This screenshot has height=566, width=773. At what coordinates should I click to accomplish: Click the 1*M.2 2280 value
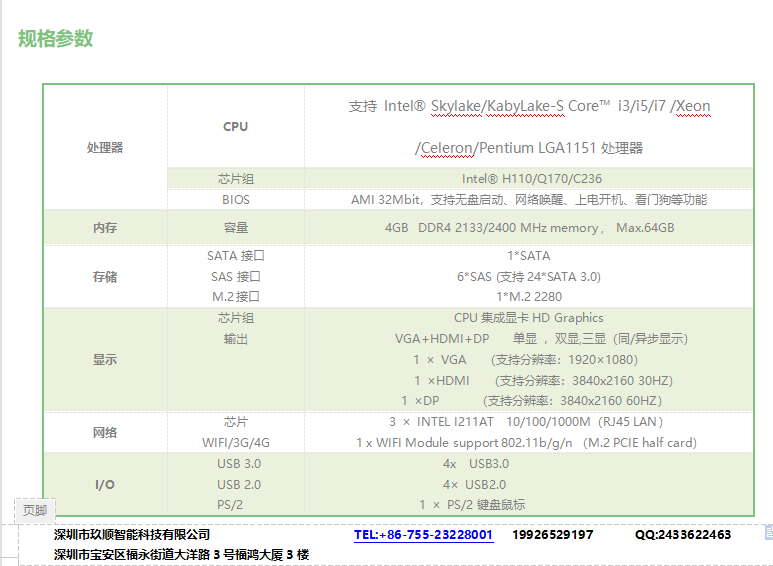coord(529,297)
